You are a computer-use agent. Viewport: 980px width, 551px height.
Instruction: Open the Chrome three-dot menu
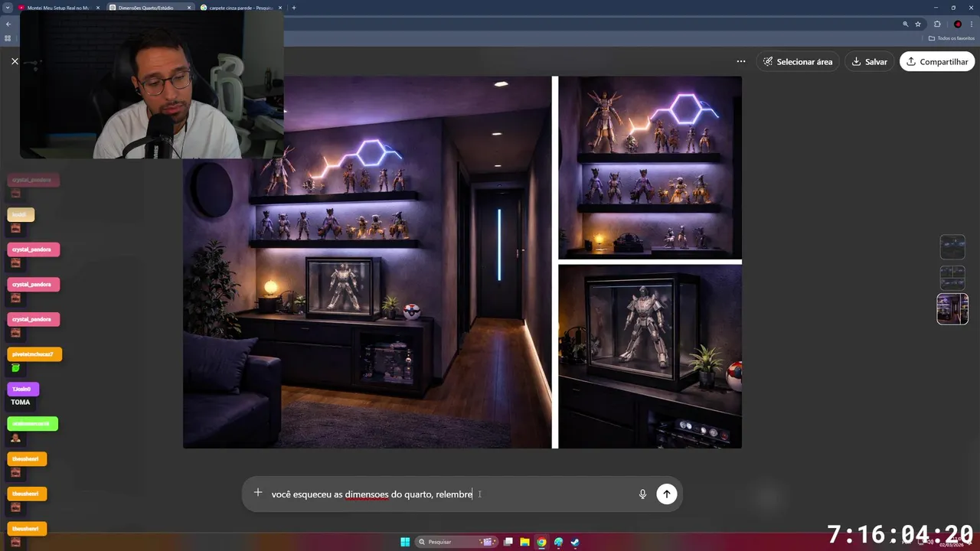pyautogui.click(x=972, y=24)
